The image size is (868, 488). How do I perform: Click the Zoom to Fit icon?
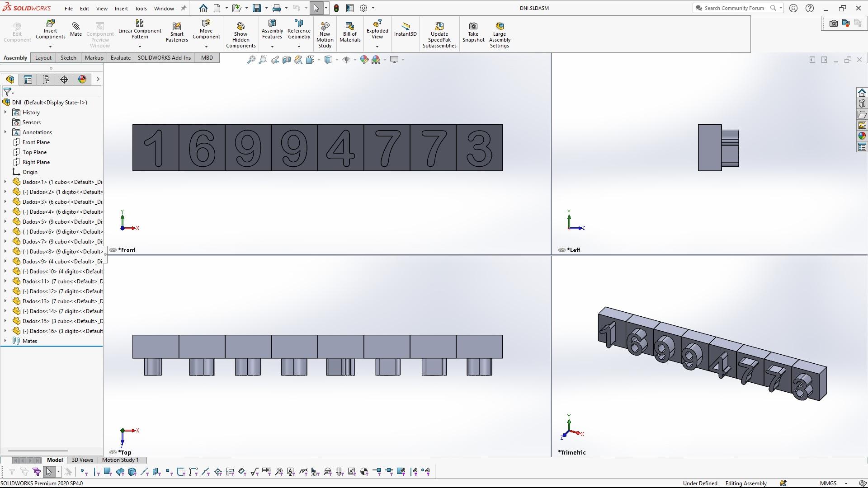tap(251, 60)
